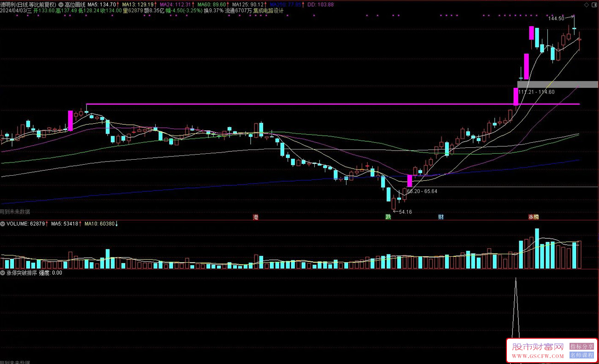Click the date 2024/04/03/三

tap(16, 11)
